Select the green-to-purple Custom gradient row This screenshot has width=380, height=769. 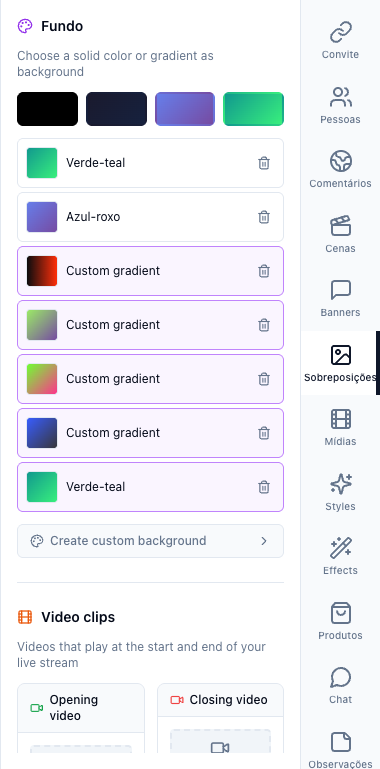pyautogui.click(x=151, y=325)
